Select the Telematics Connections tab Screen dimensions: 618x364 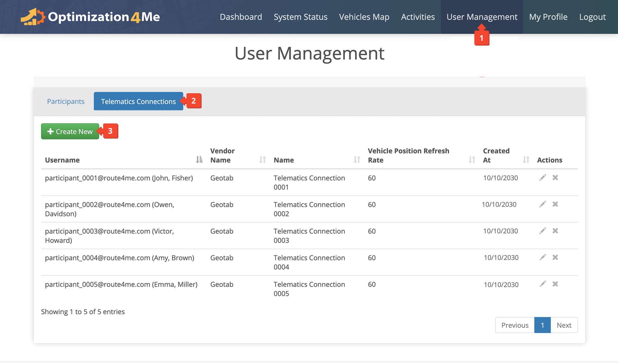pos(138,101)
